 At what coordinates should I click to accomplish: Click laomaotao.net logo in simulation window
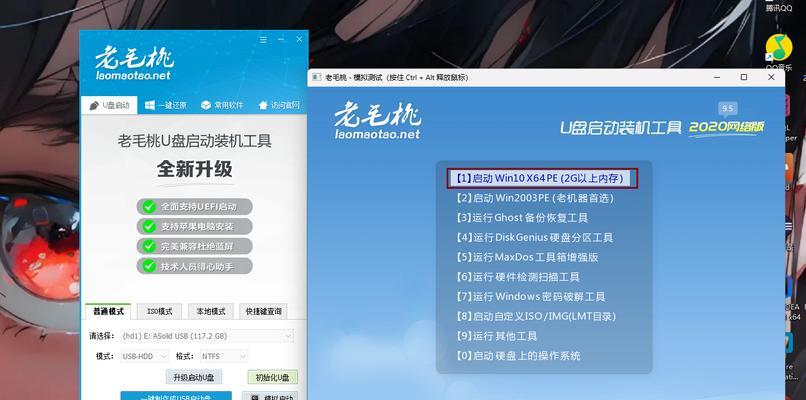point(377,120)
